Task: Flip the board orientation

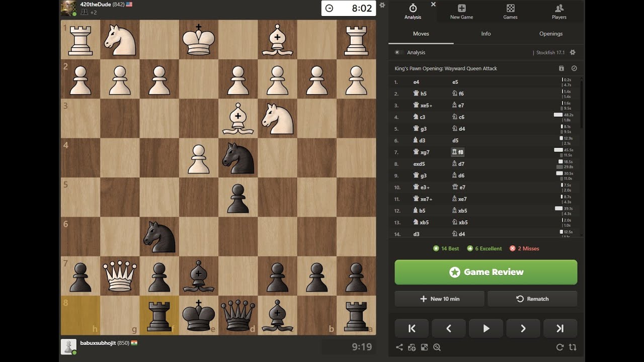Action: pyautogui.click(x=573, y=347)
